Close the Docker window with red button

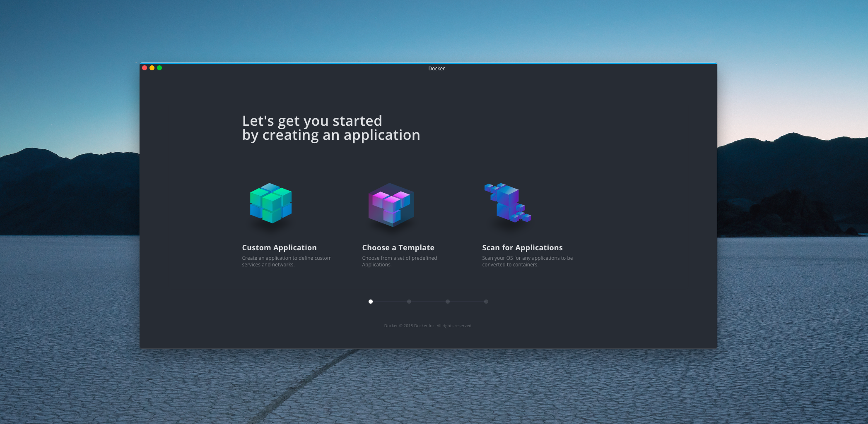click(145, 68)
